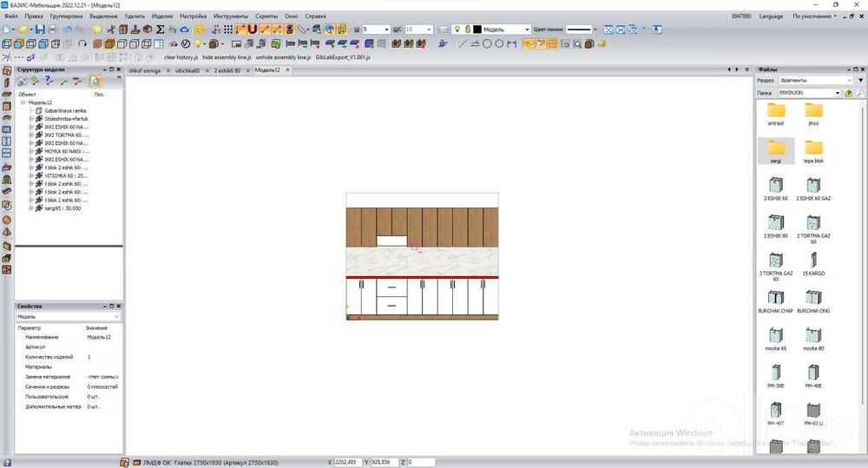The height and width of the screenshot is (468, 868).
Task: Open the Language menu at top right
Action: click(x=771, y=16)
